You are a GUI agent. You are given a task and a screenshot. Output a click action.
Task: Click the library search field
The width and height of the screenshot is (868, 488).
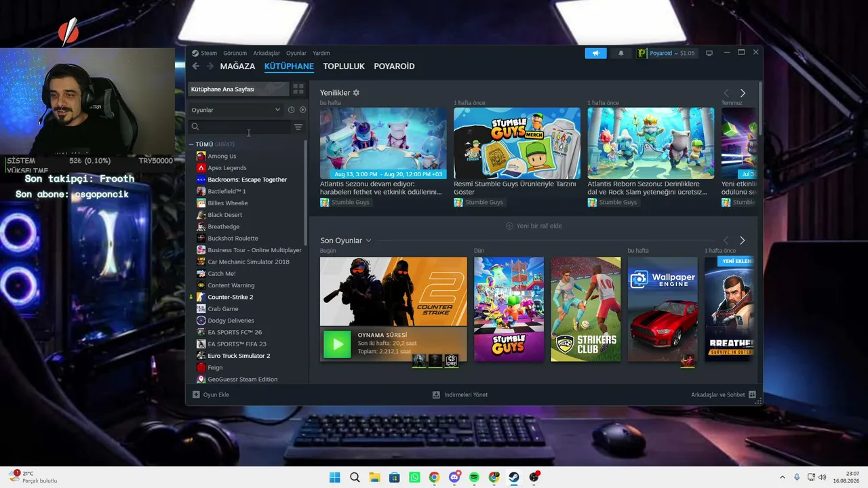240,127
